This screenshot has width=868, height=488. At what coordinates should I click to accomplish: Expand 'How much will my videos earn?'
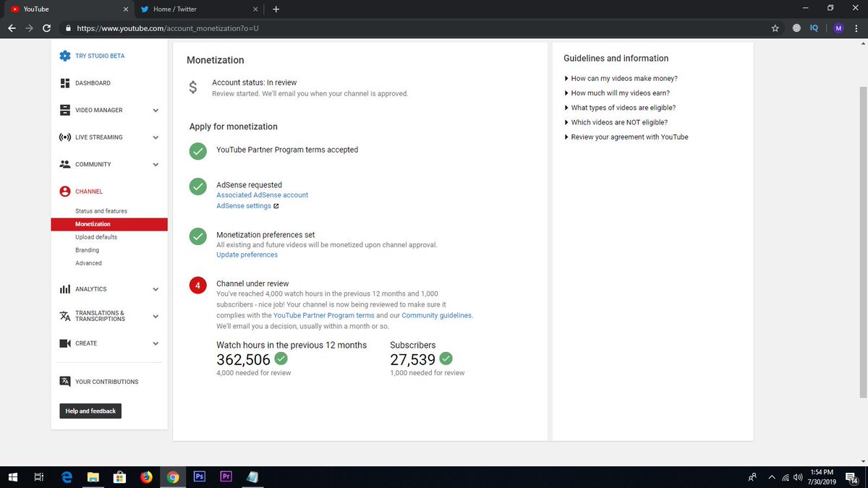coord(617,93)
